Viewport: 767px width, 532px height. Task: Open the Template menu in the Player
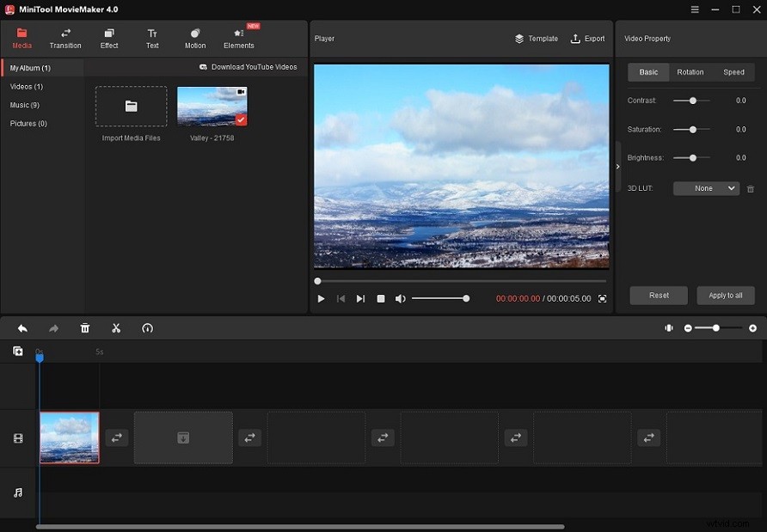coord(536,39)
